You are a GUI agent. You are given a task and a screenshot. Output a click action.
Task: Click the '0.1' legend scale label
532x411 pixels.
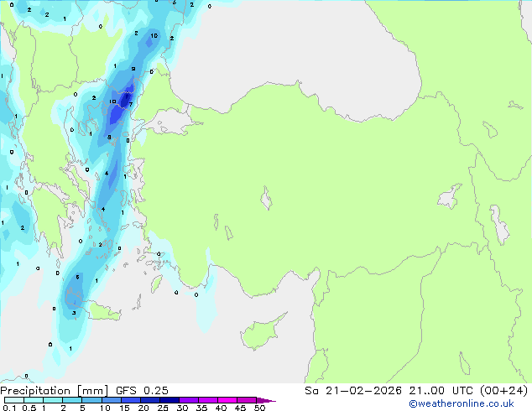[9, 408]
